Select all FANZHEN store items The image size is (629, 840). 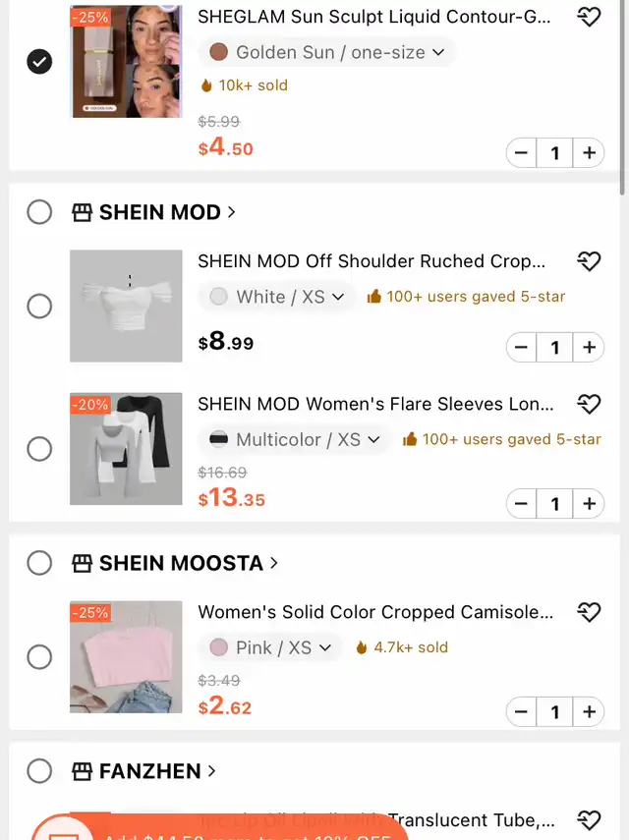(39, 771)
